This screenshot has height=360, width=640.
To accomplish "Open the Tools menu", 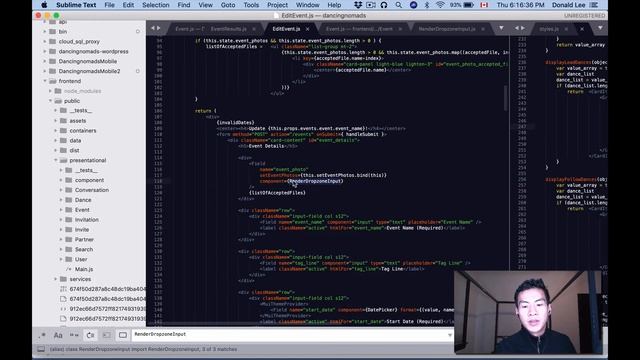I will point(251,5).
